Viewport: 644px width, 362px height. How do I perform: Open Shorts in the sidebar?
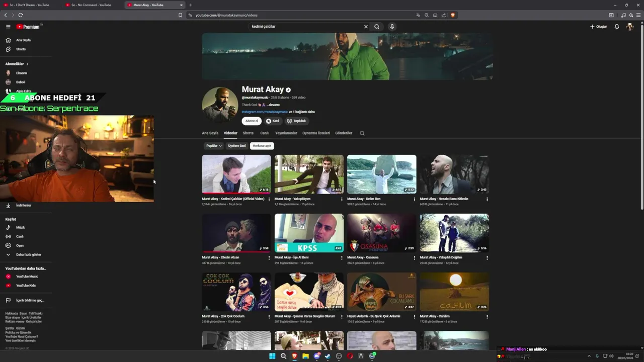point(21,49)
